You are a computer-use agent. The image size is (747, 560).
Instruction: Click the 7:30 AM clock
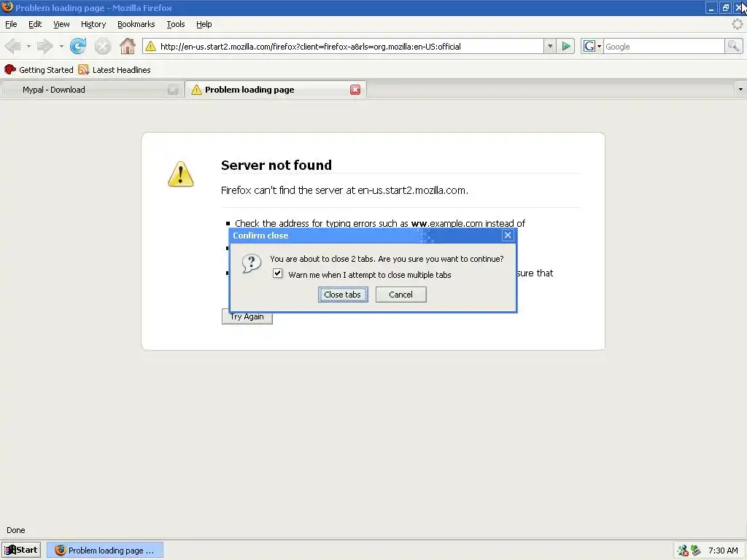coord(723,551)
